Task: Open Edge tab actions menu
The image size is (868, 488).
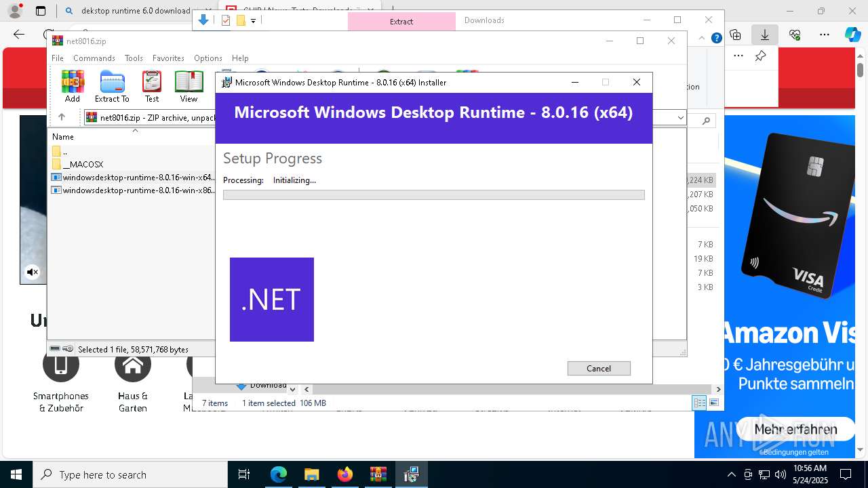Action: pyautogui.click(x=41, y=11)
